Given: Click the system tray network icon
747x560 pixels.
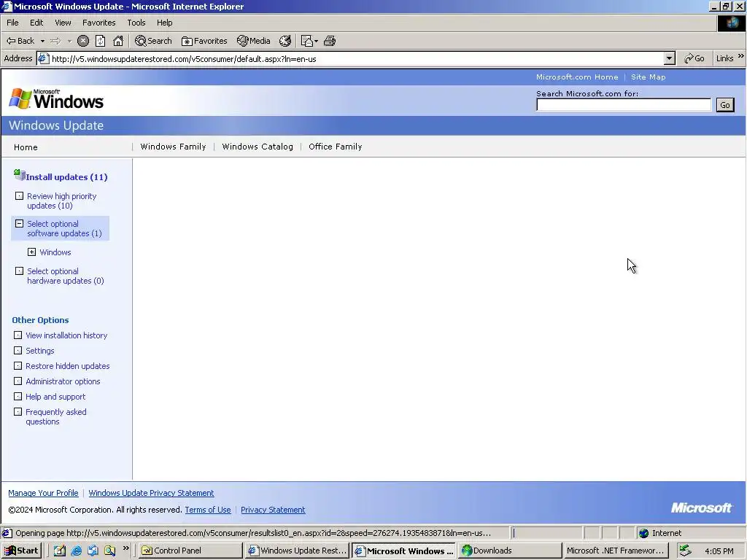Looking at the screenshot, I should click(685, 551).
